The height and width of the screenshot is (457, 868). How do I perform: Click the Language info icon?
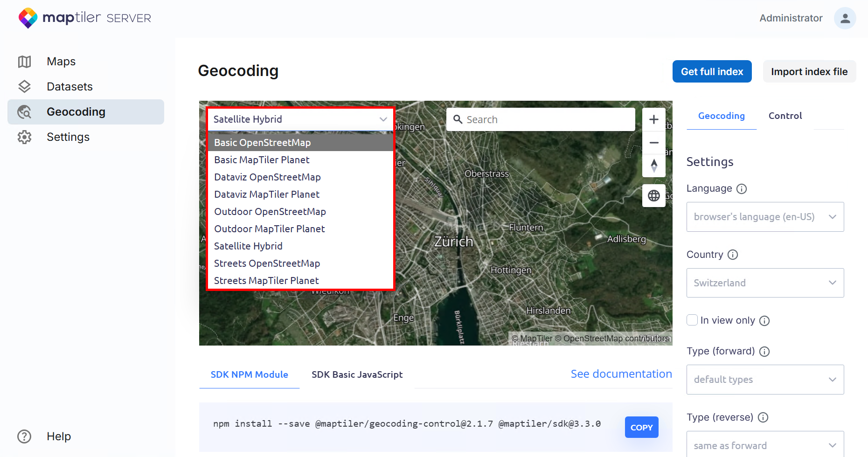(741, 189)
